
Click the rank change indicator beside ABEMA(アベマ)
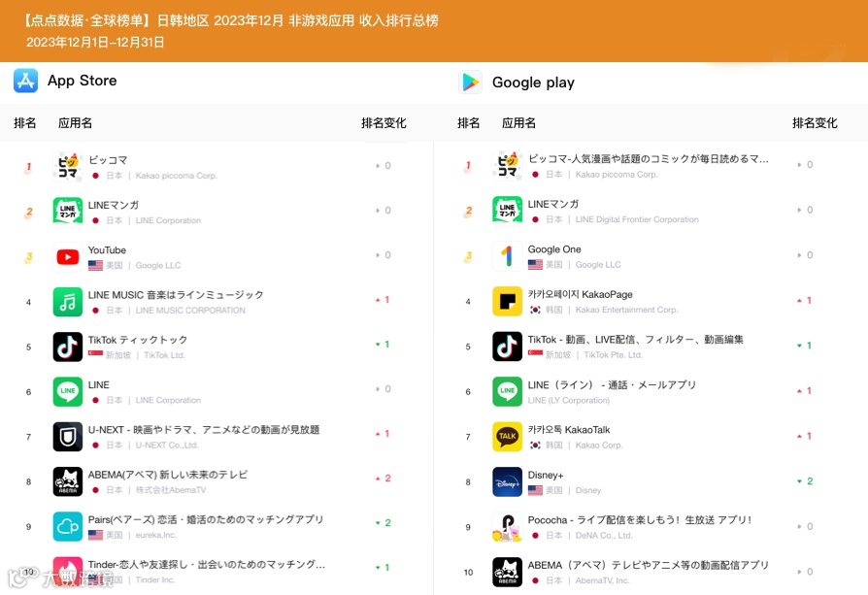(x=382, y=479)
